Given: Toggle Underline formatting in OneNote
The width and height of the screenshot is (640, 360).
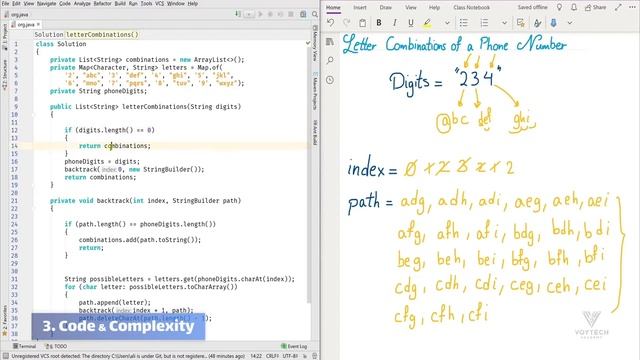Looking at the screenshot, I should (411, 23).
